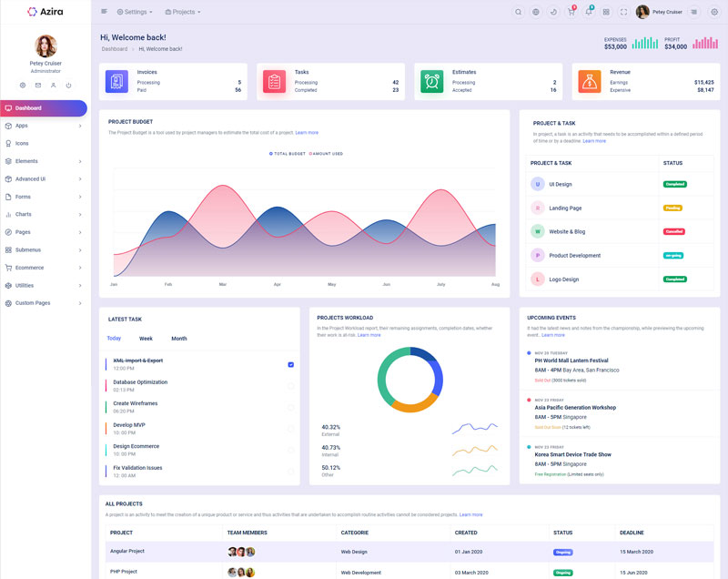
Task: Check the Database Optimization task checkbox
Action: [x=290, y=386]
